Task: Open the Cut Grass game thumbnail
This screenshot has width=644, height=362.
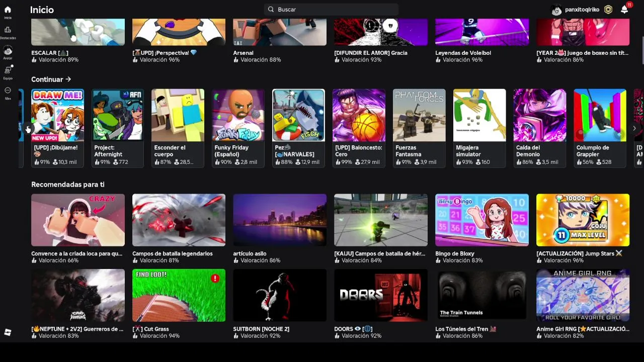Action: click(179, 295)
